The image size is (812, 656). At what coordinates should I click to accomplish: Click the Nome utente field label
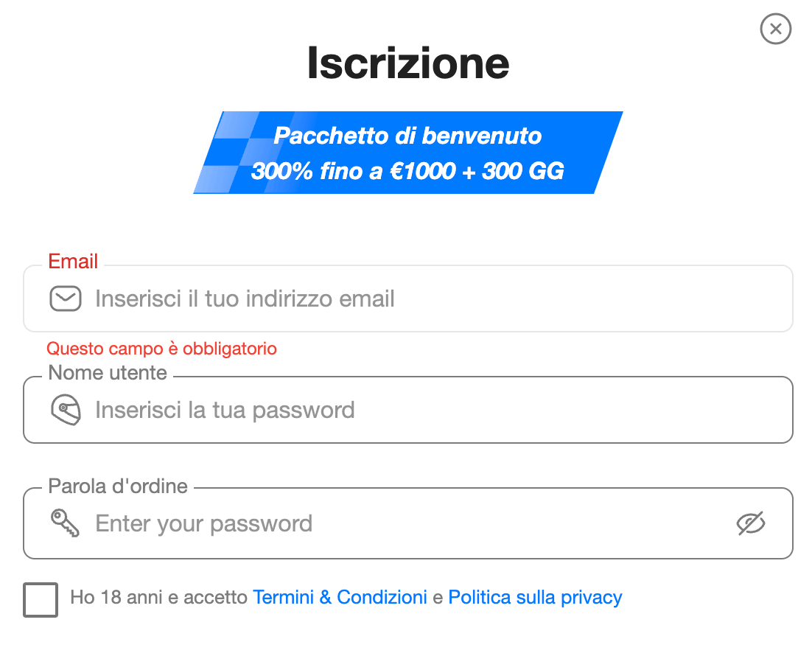click(x=107, y=373)
